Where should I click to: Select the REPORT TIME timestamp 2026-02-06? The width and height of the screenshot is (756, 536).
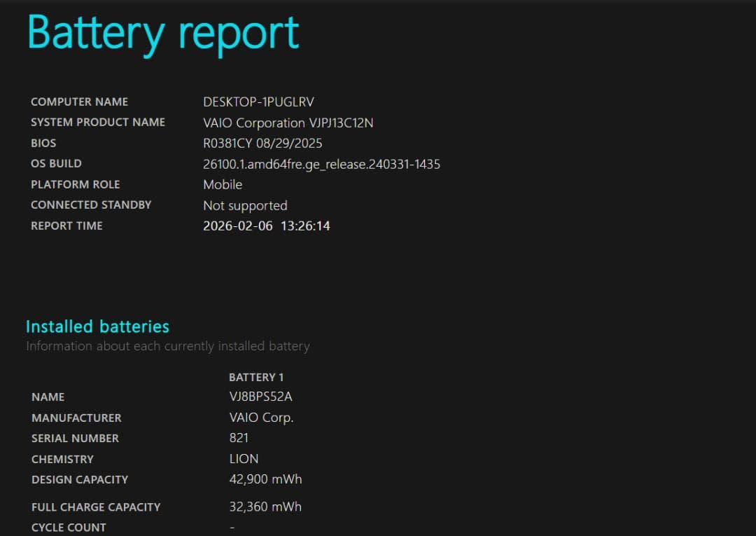pos(266,226)
